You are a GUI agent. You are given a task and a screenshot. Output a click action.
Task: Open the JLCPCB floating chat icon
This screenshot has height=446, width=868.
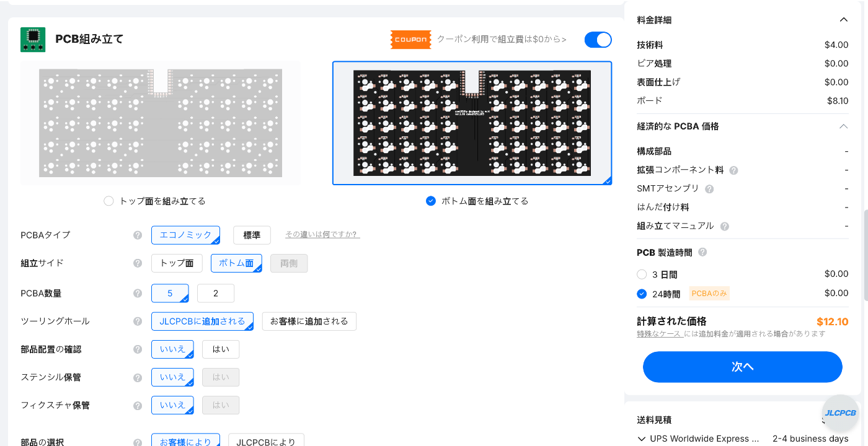[x=840, y=413]
